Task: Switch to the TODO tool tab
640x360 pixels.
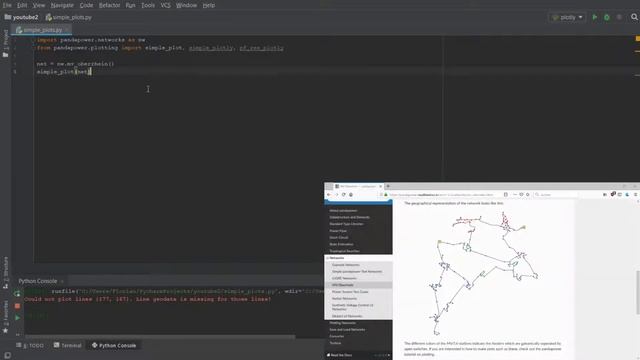Action: pyautogui.click(x=30, y=345)
